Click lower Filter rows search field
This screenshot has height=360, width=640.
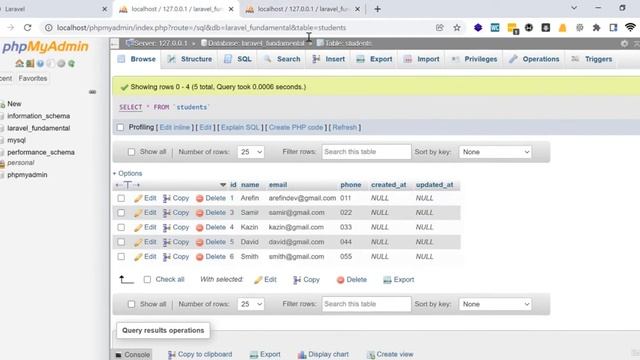tap(366, 304)
